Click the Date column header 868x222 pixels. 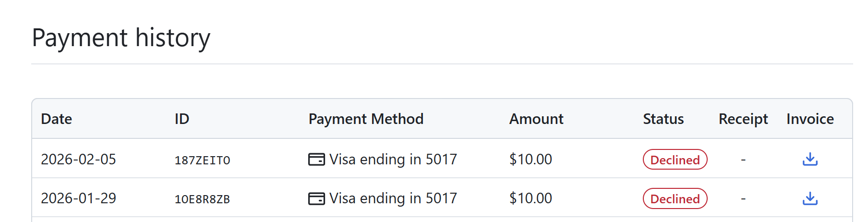click(57, 119)
